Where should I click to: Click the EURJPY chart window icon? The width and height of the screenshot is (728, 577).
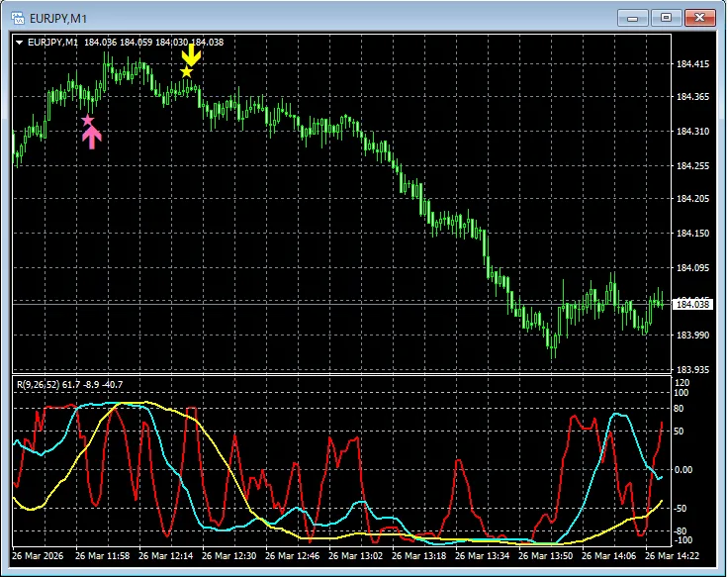pyautogui.click(x=18, y=18)
